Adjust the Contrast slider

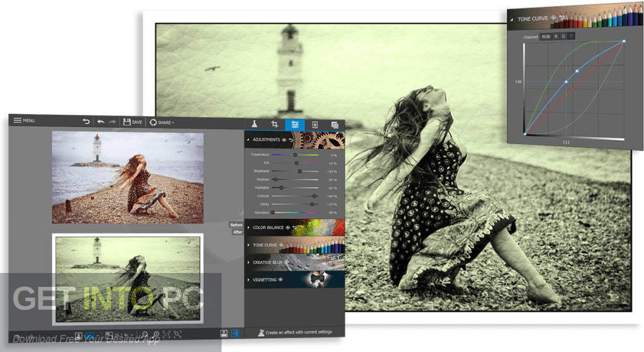[x=295, y=196]
